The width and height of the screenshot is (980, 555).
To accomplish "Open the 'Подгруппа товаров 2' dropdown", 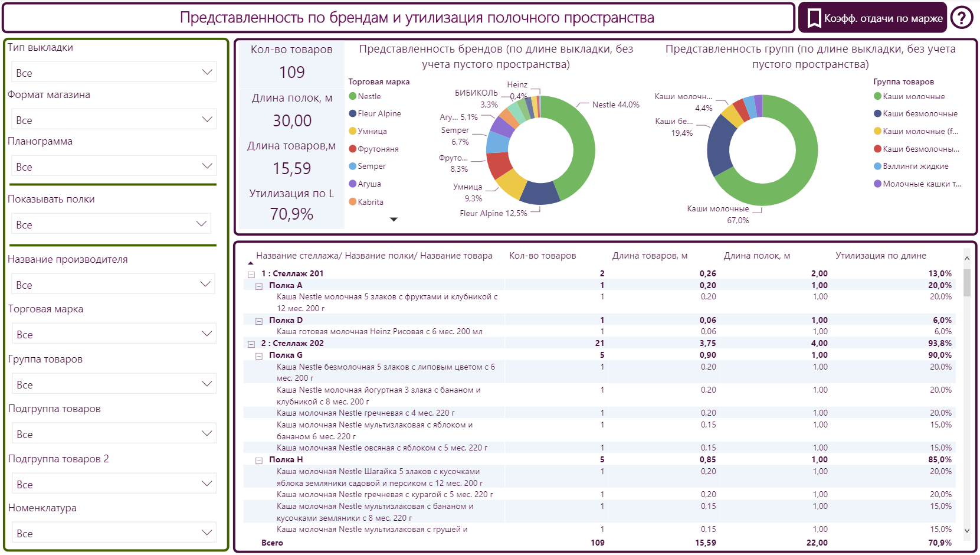I will (114, 484).
